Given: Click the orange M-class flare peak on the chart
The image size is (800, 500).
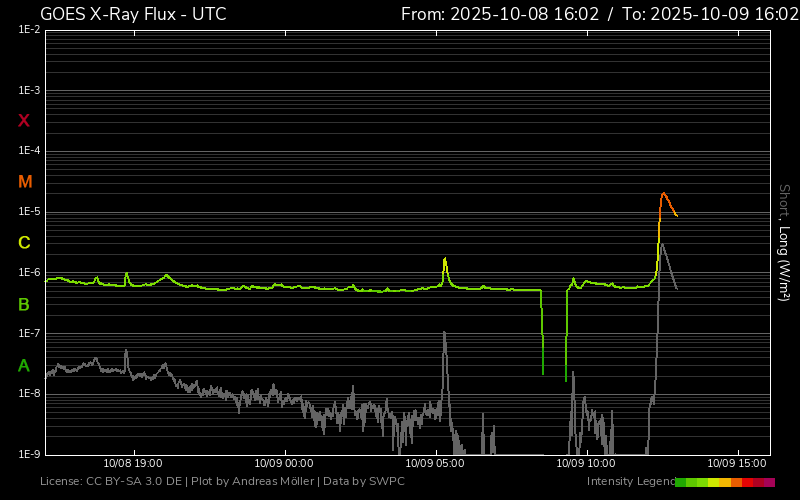Looking at the screenshot, I should (x=663, y=194).
